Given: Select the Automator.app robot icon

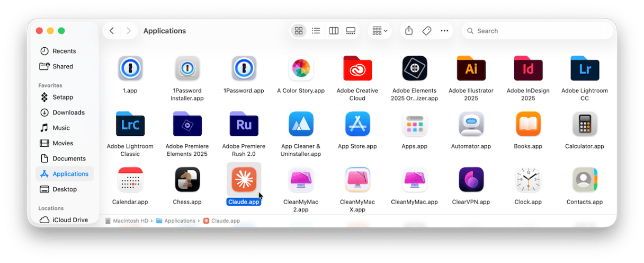Looking at the screenshot, I should point(471,124).
